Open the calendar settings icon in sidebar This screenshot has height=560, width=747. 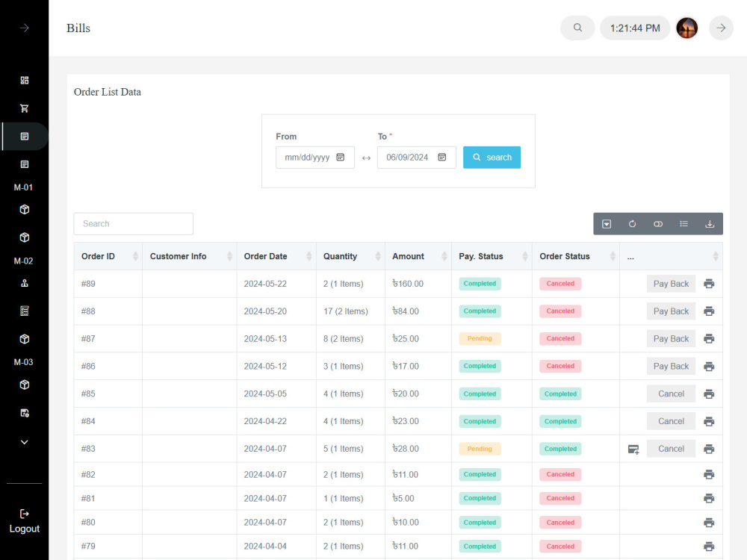click(x=25, y=413)
